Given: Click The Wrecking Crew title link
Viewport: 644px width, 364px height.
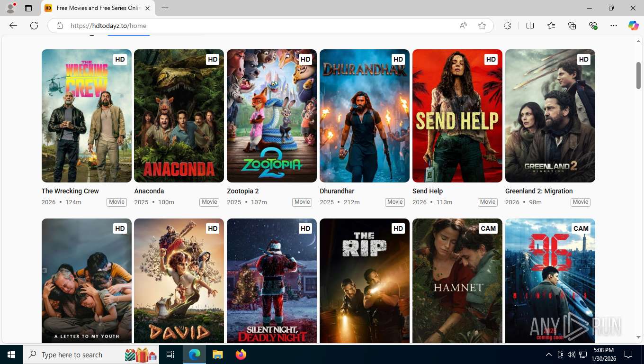Looking at the screenshot, I should (70, 191).
